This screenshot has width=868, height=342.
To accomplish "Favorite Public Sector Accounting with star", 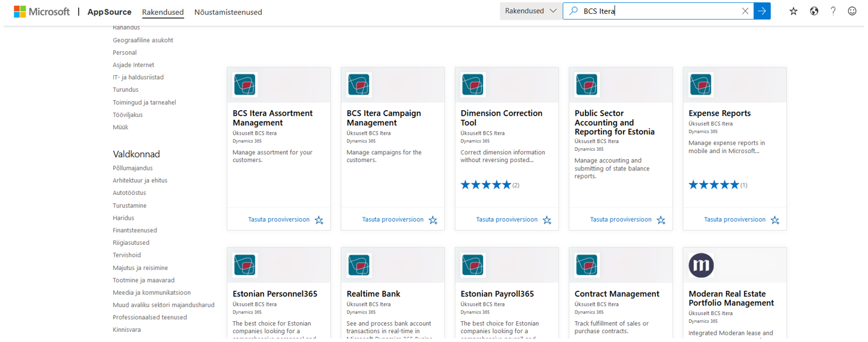I will click(661, 220).
